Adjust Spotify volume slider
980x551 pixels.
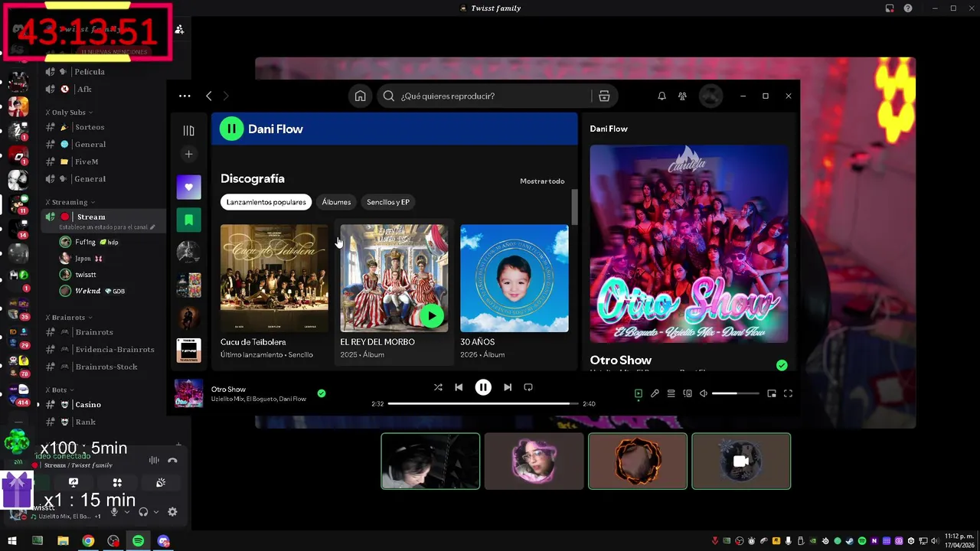click(x=735, y=393)
